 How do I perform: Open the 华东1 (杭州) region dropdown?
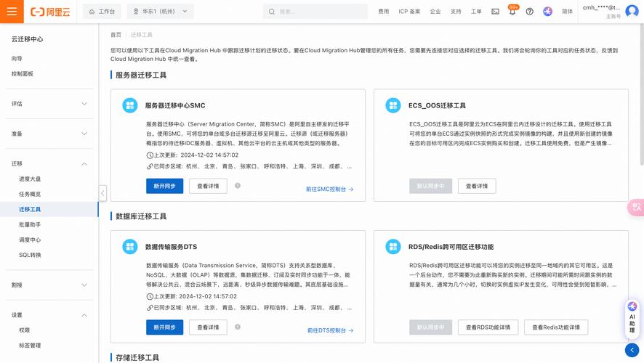coord(160,12)
